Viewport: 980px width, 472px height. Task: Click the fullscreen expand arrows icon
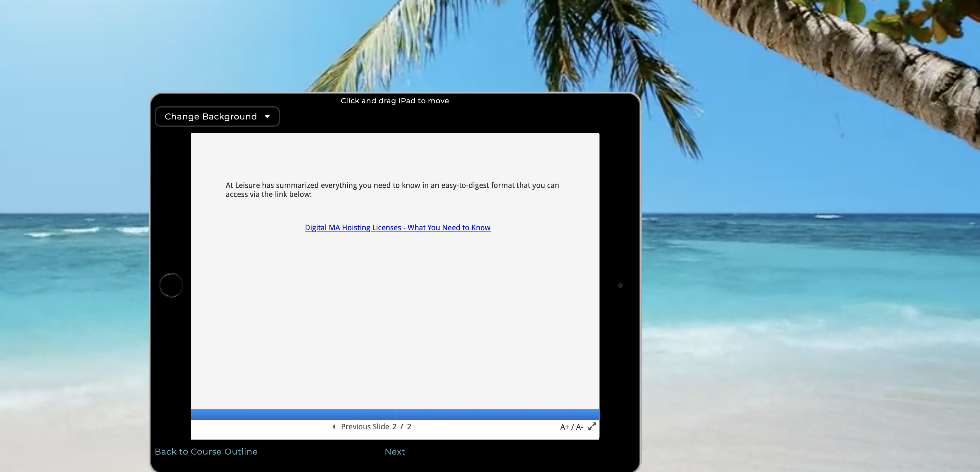592,427
